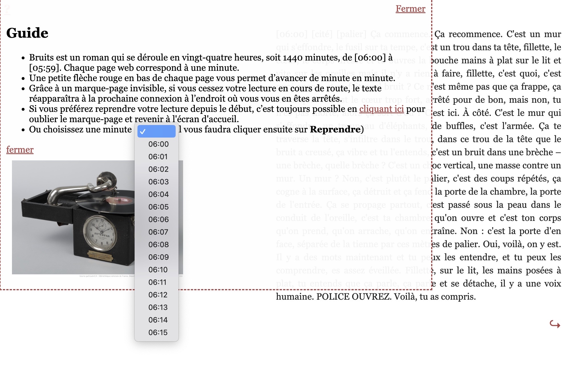Screen dimensions: 588x379
Task: Click the bold word Reprendre
Action: point(335,129)
